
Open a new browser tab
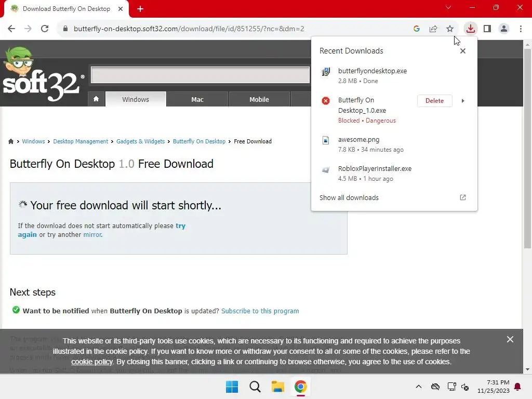point(140,9)
